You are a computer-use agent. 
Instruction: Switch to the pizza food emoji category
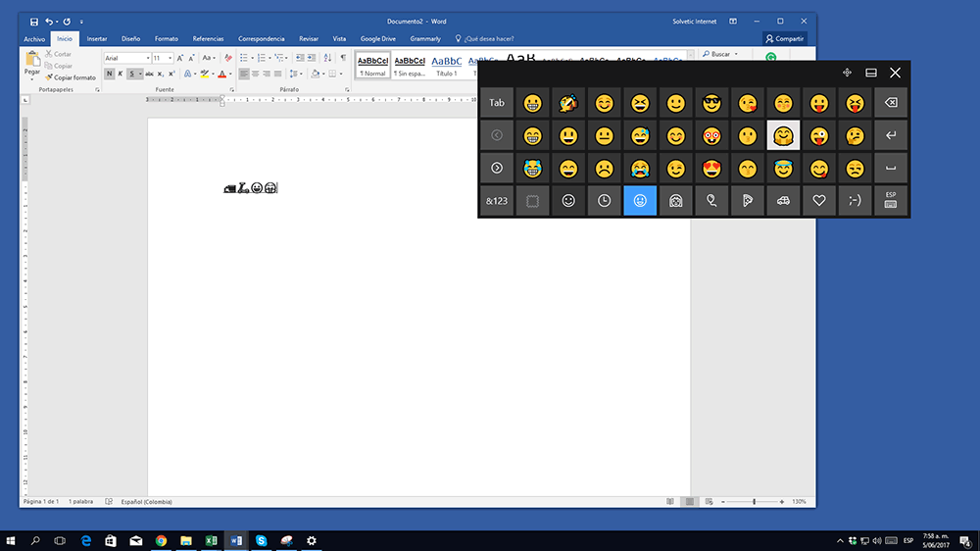748,201
